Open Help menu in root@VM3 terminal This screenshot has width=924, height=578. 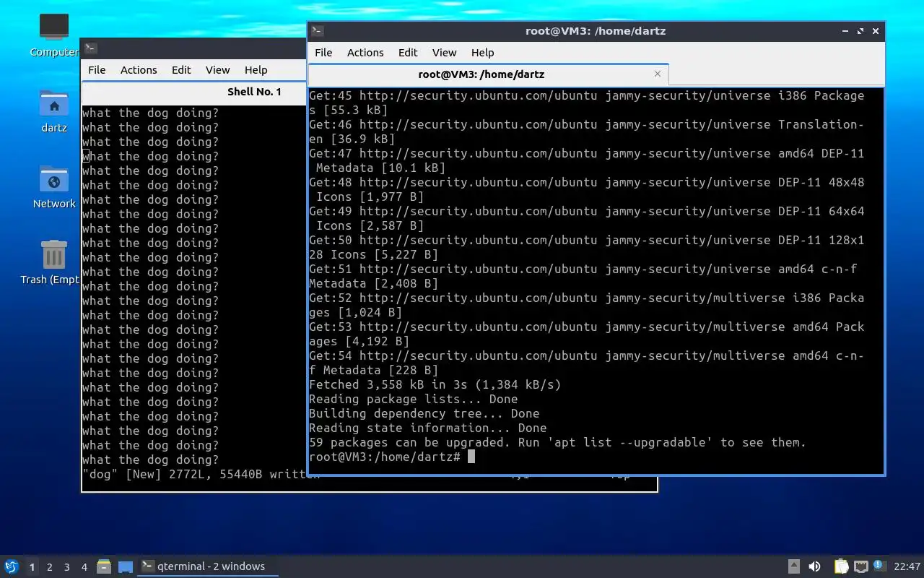pos(482,52)
